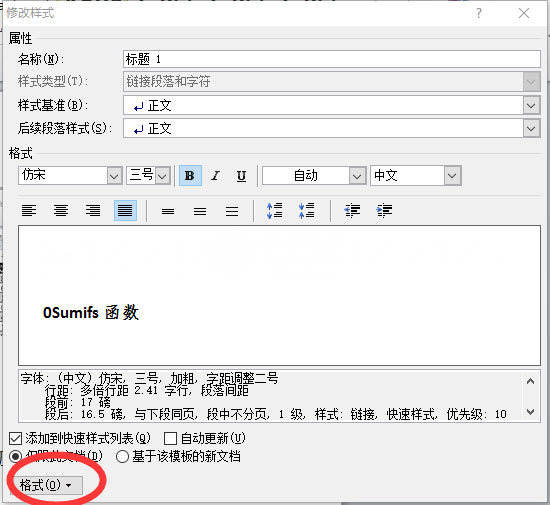The image size is (550, 505).
Task: Enable 自动更新 checkbox
Action: tap(170, 438)
